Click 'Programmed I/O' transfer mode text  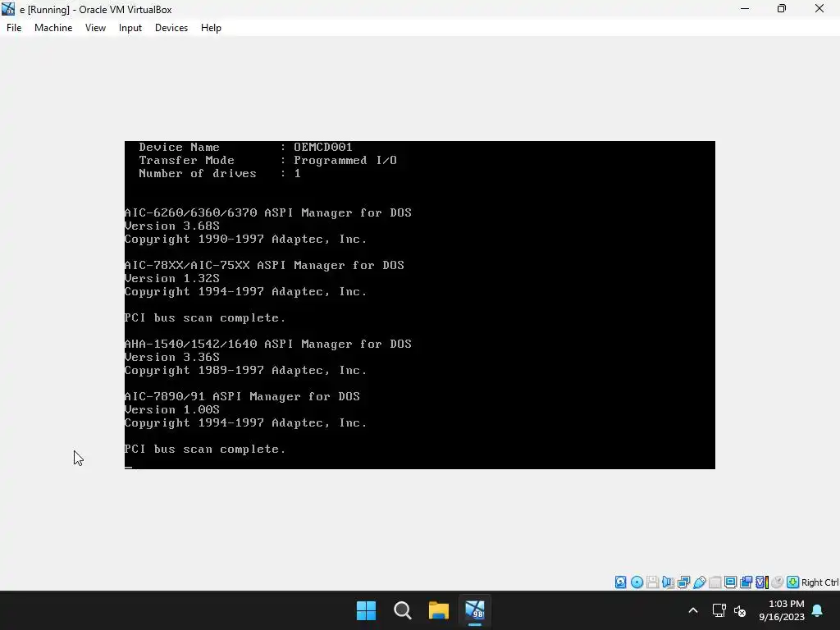(345, 160)
